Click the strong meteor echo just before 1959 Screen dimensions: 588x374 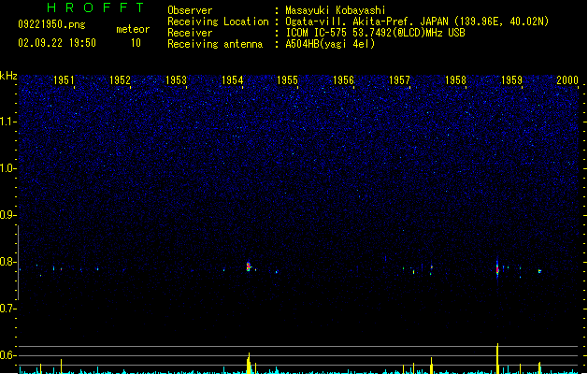(x=497, y=268)
